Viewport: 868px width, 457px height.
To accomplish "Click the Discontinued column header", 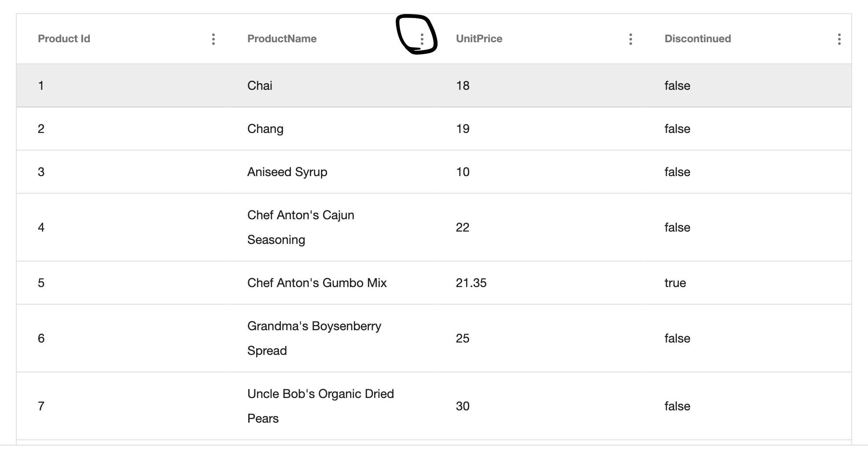I will pyautogui.click(x=698, y=39).
